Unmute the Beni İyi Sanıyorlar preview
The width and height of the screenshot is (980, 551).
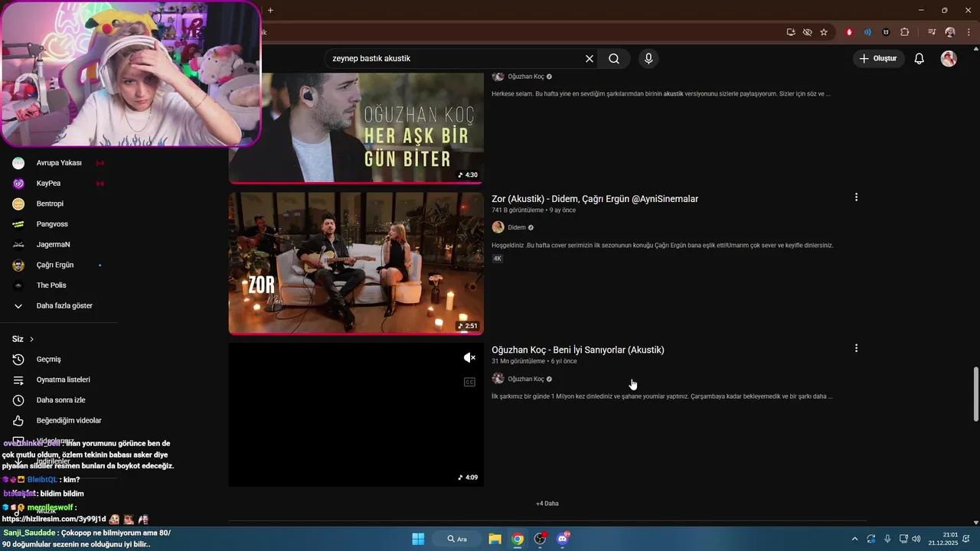(469, 357)
